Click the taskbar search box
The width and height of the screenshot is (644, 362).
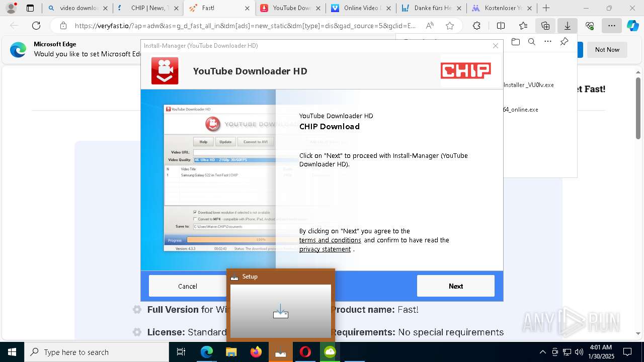(x=97, y=352)
